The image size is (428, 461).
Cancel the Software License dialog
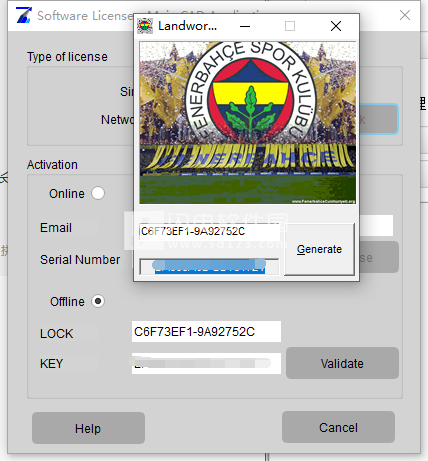338,427
